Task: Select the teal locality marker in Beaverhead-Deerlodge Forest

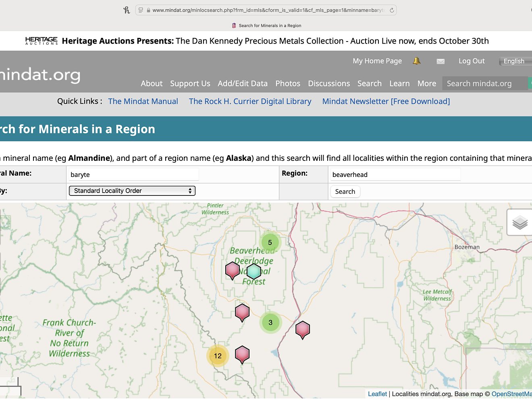Action: [254, 271]
